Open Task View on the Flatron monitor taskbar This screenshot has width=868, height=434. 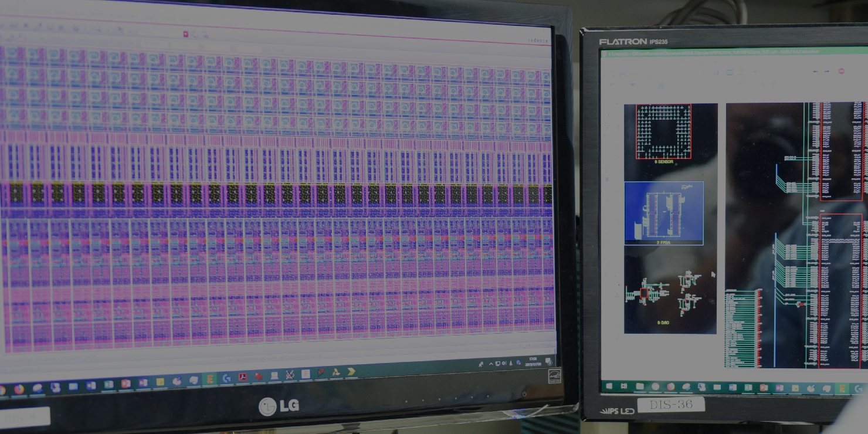[624, 386]
